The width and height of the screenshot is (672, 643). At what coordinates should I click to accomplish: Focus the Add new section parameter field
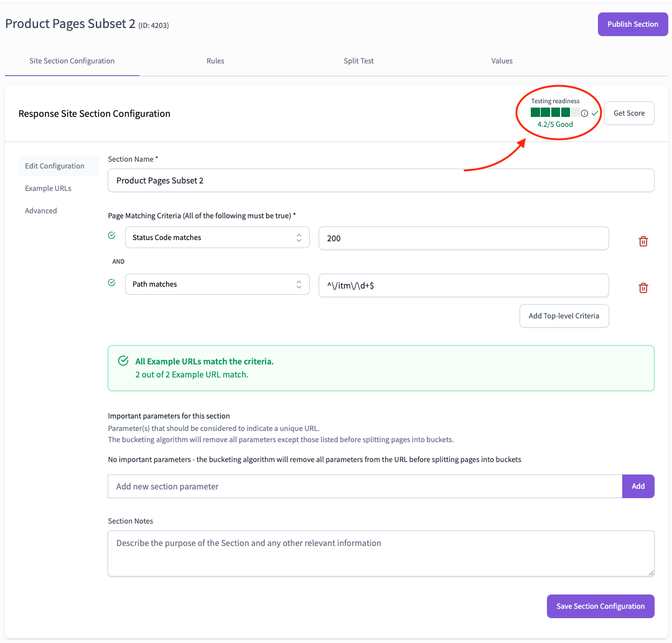(x=365, y=486)
